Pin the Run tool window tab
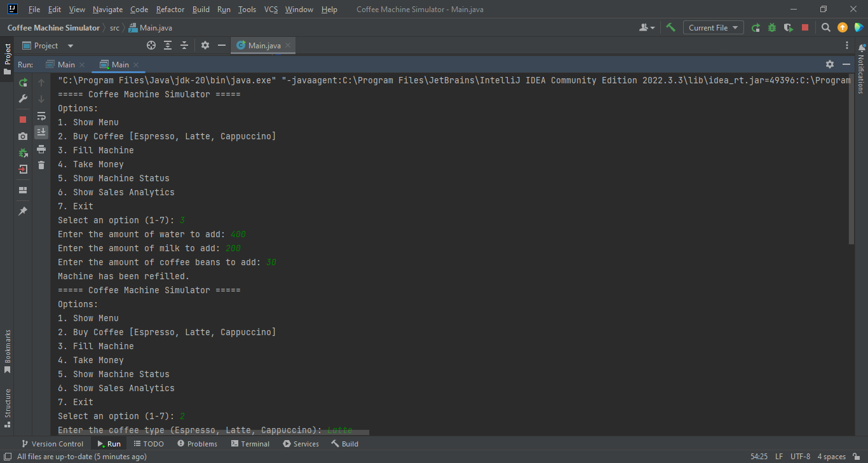Image resolution: width=868 pixels, height=463 pixels. coord(22,211)
